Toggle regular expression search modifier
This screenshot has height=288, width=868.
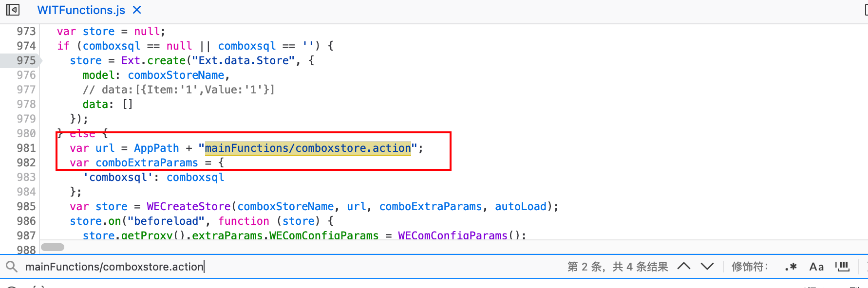click(x=791, y=267)
